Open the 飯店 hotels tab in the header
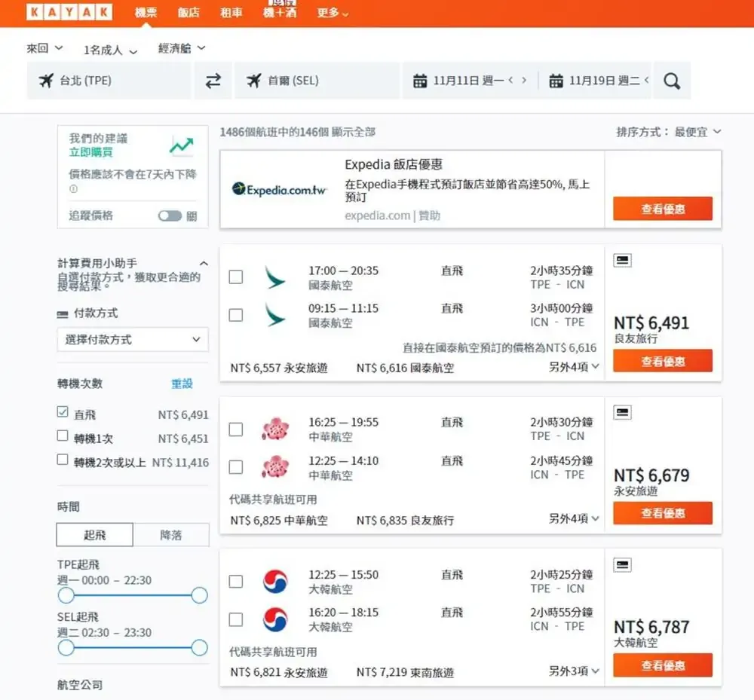 tap(188, 13)
